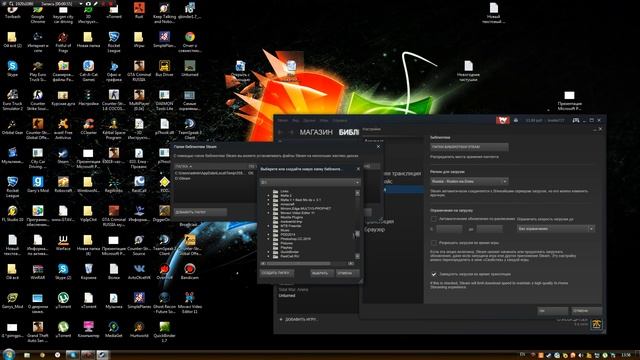Select the Garry's Mod desktop icon

pyautogui.click(x=38, y=184)
